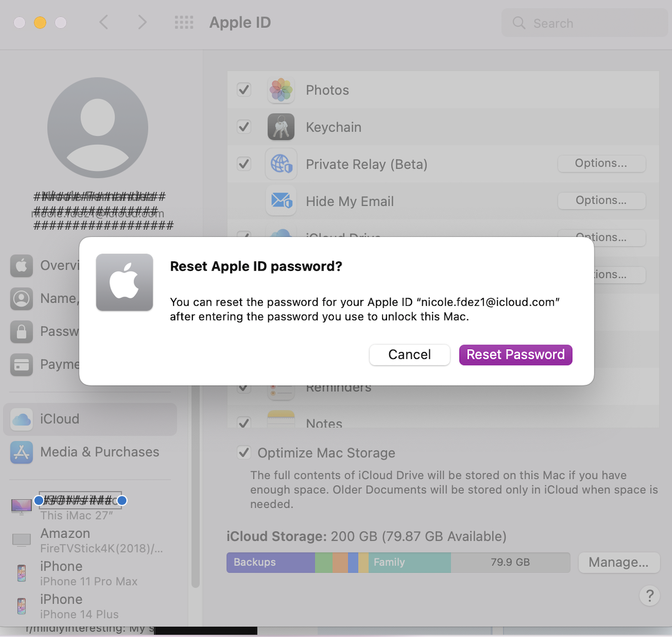Open the Payment sidebar section
This screenshot has height=637, width=672.
click(45, 365)
